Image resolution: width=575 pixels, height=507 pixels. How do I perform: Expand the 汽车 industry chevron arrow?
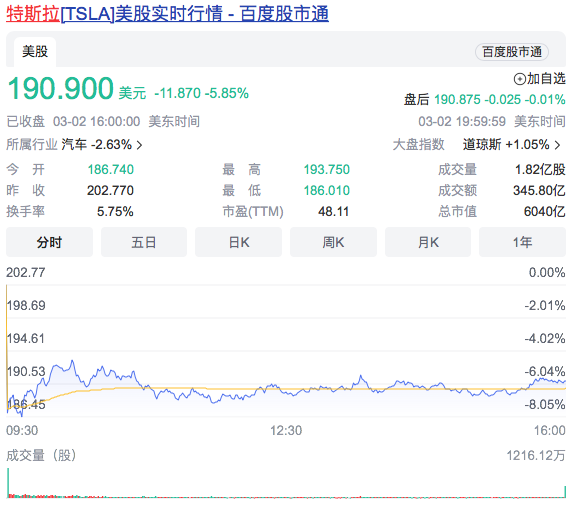(139, 145)
